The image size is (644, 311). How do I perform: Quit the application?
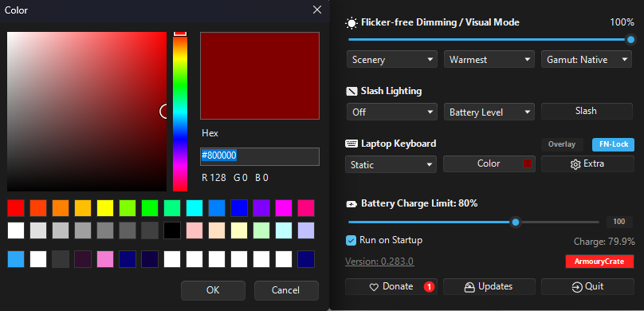[x=587, y=287]
